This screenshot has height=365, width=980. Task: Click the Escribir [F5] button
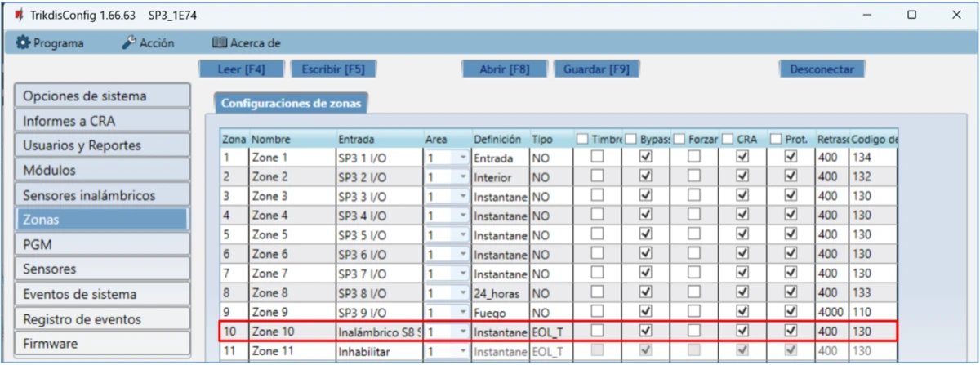pyautogui.click(x=332, y=69)
